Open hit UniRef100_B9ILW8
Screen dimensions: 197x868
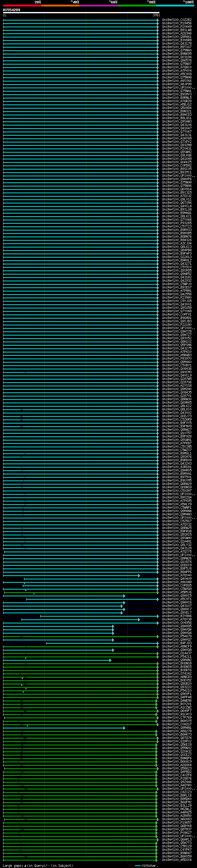coord(177,30)
